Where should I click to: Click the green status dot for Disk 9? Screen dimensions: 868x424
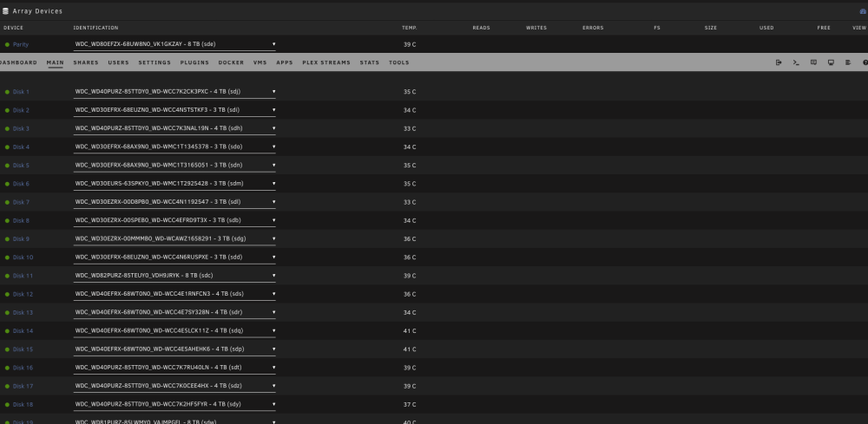click(7, 238)
